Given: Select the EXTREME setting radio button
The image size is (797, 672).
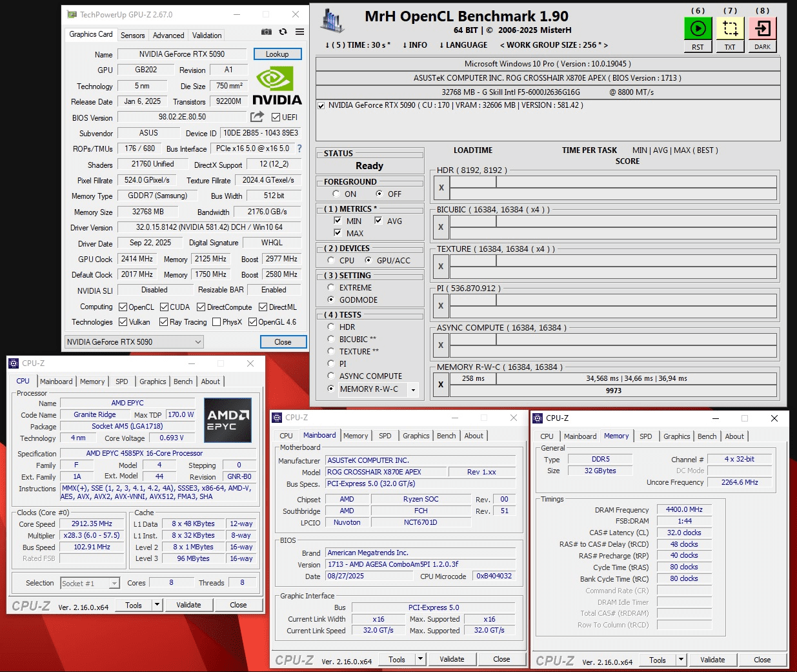Looking at the screenshot, I should click(x=331, y=287).
